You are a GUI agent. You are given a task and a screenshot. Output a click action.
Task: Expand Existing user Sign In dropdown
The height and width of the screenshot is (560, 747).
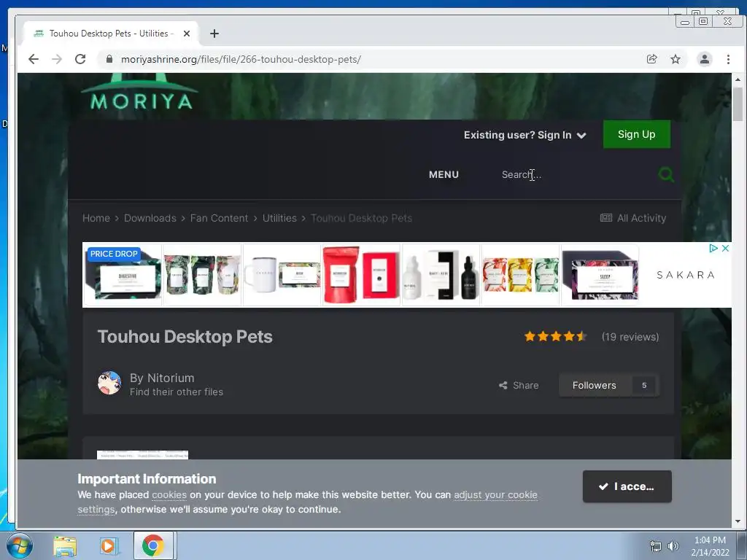pos(525,135)
